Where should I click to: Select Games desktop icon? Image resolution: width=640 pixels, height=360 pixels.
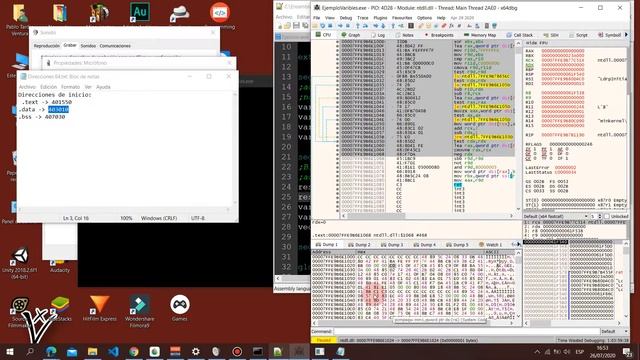click(180, 308)
